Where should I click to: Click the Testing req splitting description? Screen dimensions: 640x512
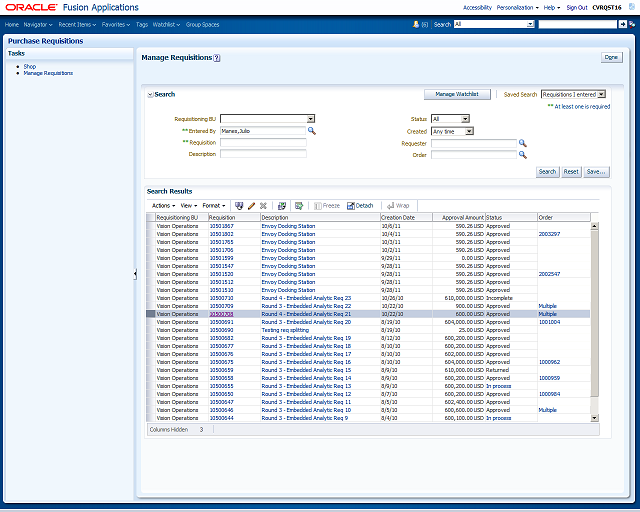click(x=285, y=330)
